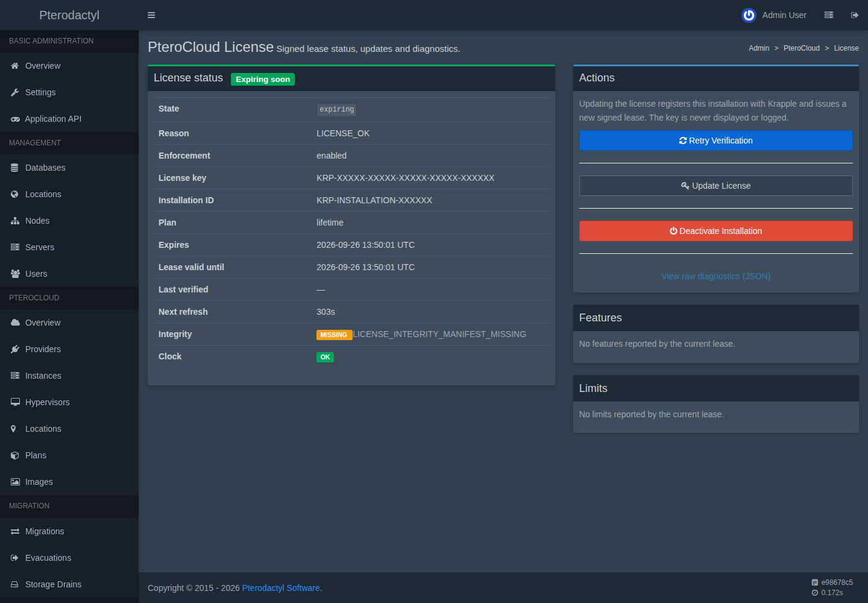The height and width of the screenshot is (603, 868).
Task: Open the Pterodactyl Software footer link
Action: [x=281, y=588]
